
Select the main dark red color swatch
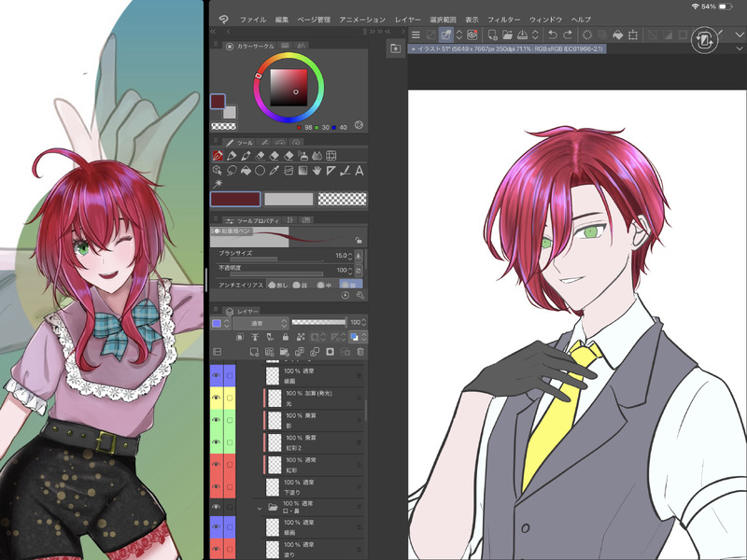pyautogui.click(x=235, y=199)
